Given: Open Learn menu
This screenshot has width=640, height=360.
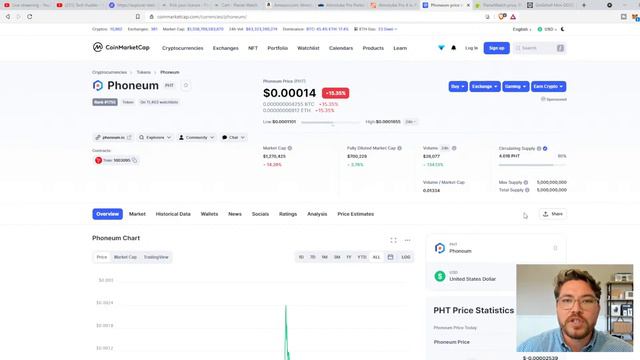Looking at the screenshot, I should pyautogui.click(x=400, y=48).
